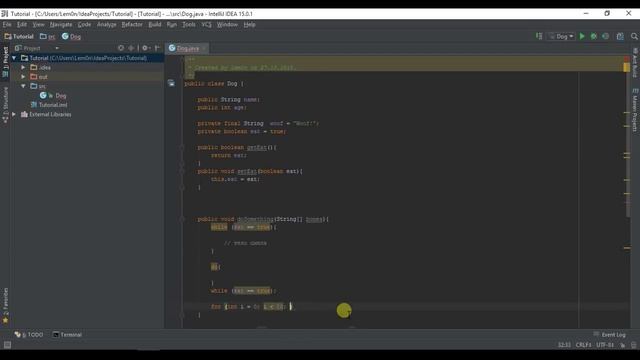Click the lock read-only icon in status bar
640x360 pixels.
pos(622,345)
